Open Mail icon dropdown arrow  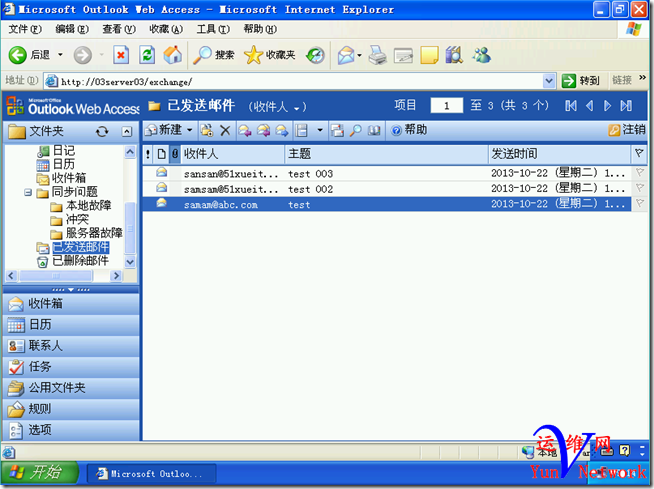359,55
